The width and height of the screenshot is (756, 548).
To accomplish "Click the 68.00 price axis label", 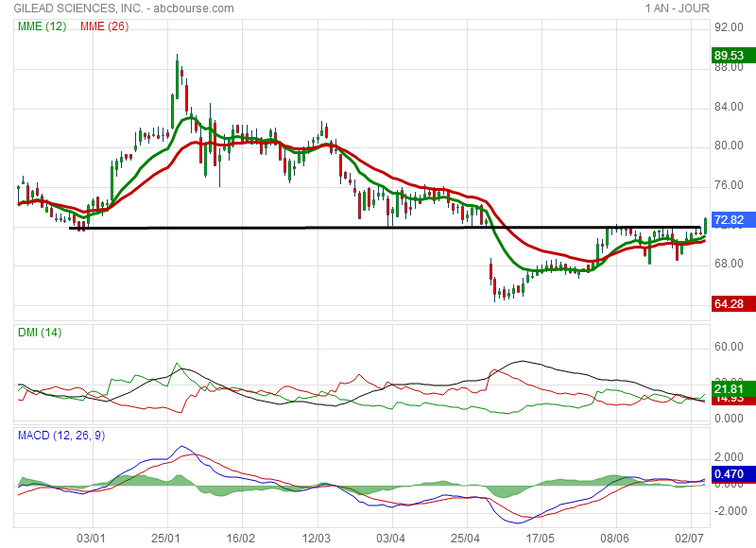I will pos(729,264).
